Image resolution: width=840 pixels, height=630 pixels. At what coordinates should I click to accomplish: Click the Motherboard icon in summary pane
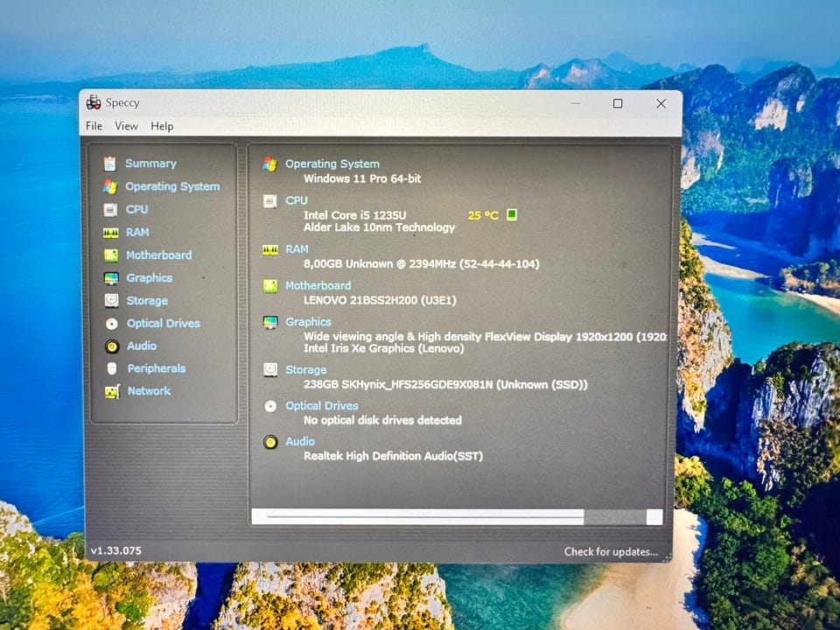point(270,286)
